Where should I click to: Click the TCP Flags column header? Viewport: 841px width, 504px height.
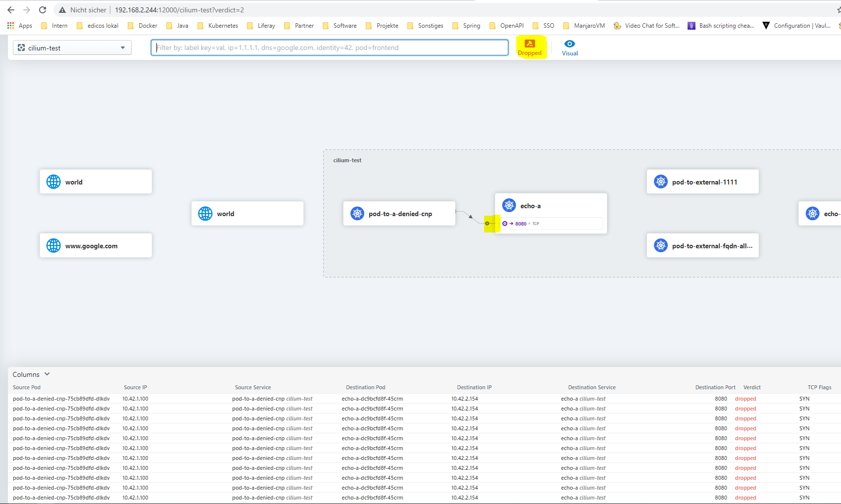pos(819,387)
